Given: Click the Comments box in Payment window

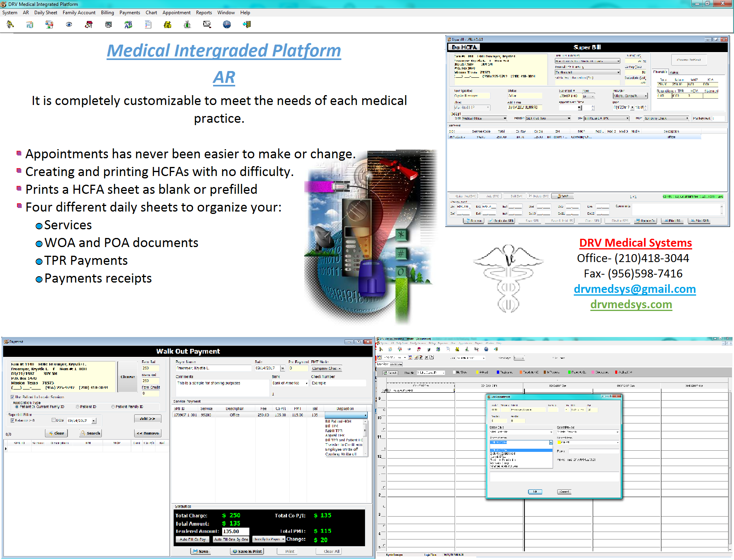Looking at the screenshot, I should click(222, 388).
